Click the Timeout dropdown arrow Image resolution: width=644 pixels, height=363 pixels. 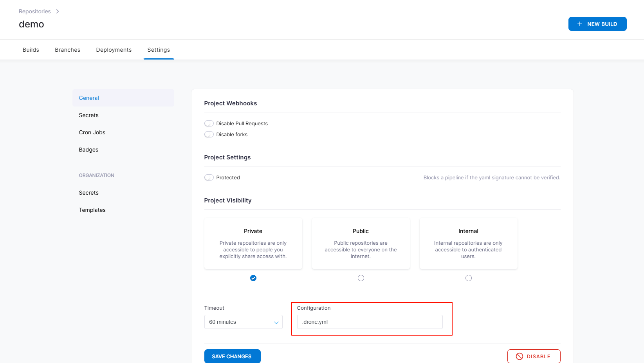tap(276, 322)
